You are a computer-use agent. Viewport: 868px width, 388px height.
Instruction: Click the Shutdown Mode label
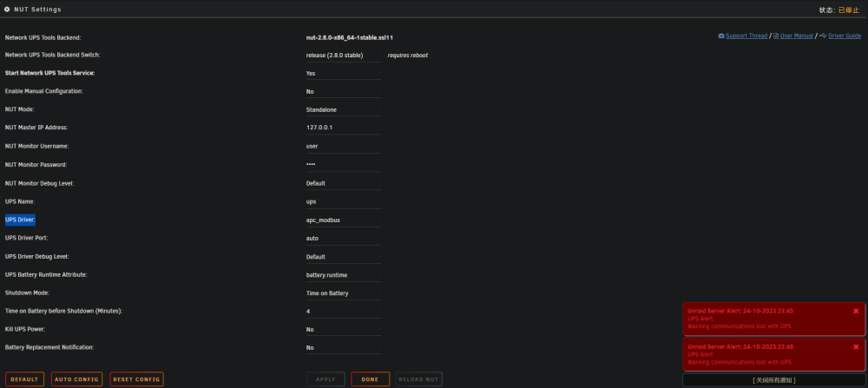(x=27, y=293)
